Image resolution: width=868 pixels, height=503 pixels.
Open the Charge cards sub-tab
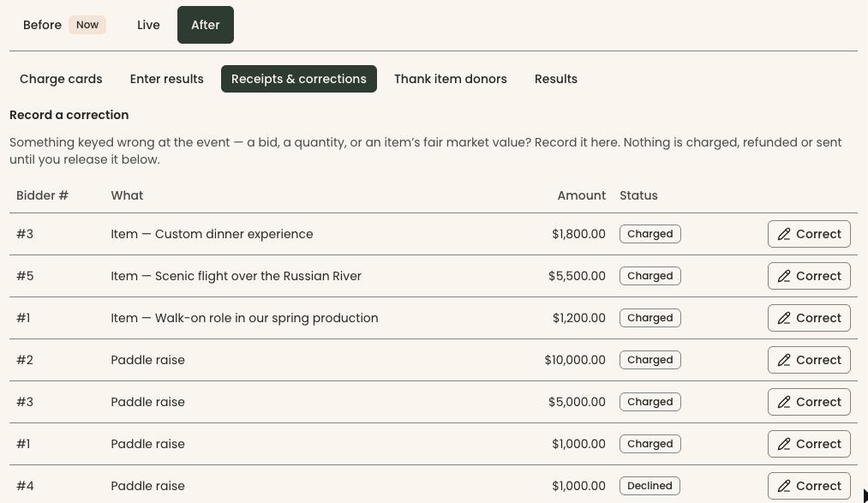61,79
